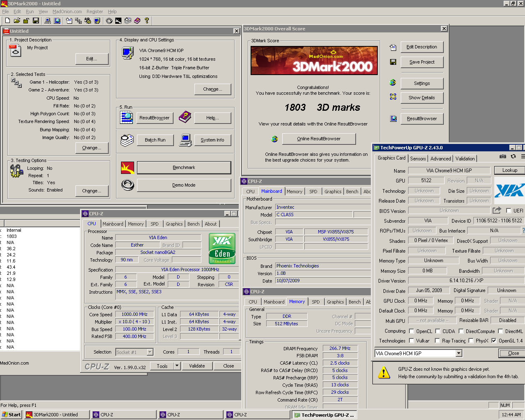
Task: Uncheck the OpenGL 1.4 checkbox
Action: click(494, 340)
